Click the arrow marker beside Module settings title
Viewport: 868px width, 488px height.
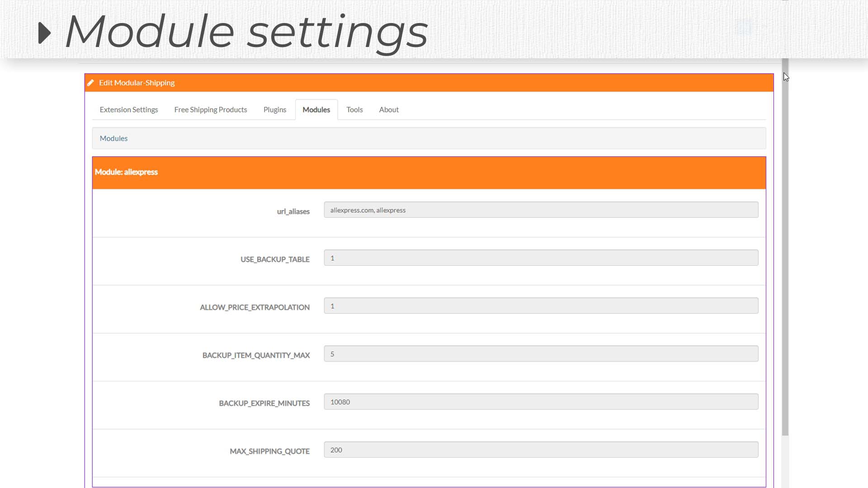point(45,32)
